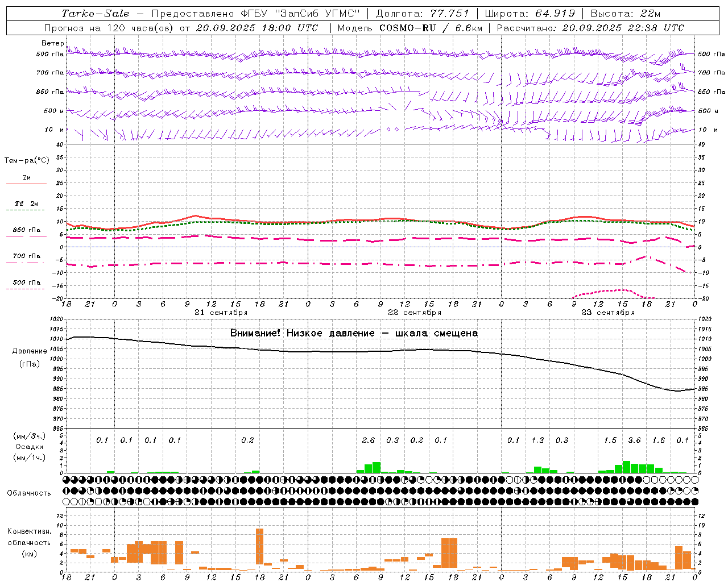Click the "700 гПа" temperature legend entry
The image size is (728, 582).
(27, 256)
